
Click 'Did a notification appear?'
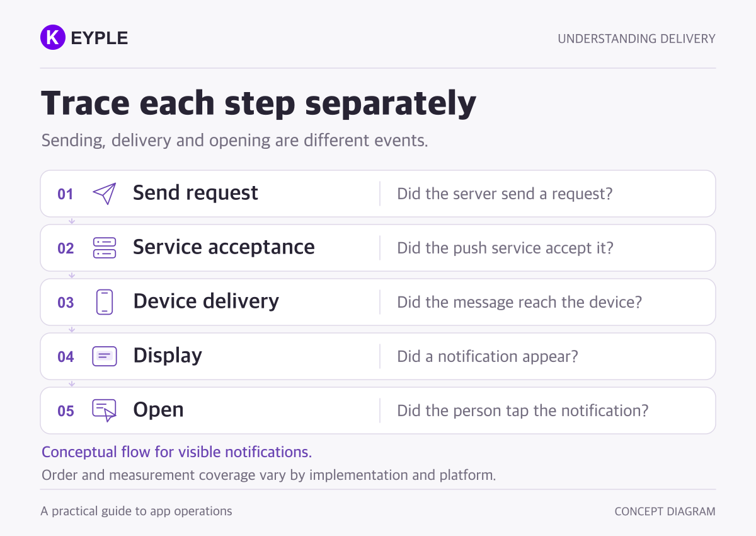tap(488, 356)
